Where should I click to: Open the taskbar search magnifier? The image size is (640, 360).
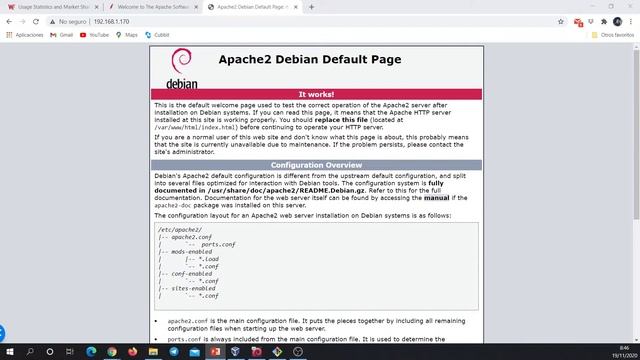click(x=30, y=351)
